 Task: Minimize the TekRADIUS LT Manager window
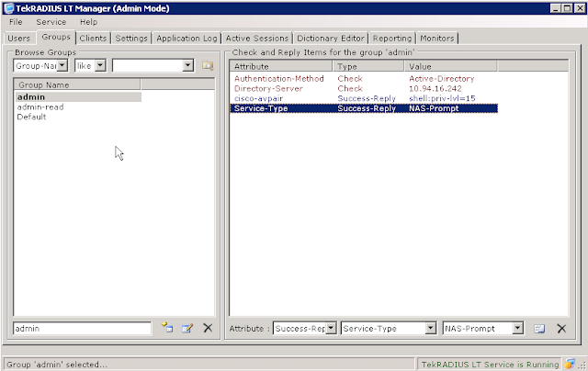(x=556, y=8)
